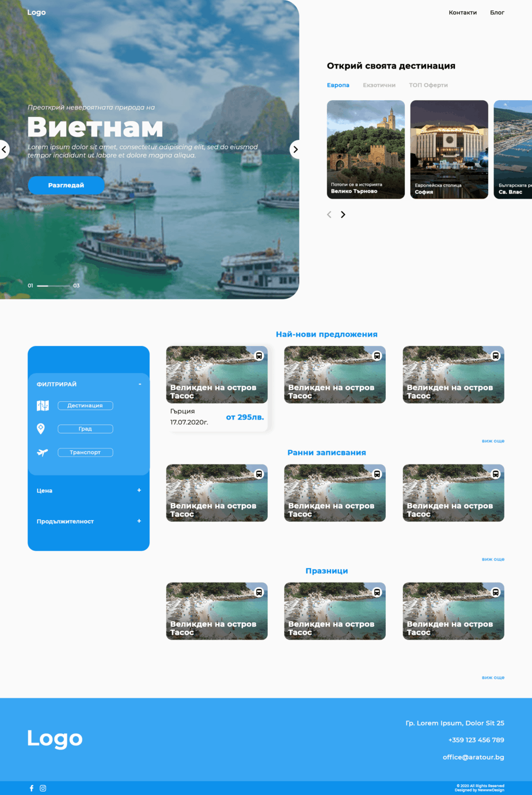
Task: Open виж още under Най-нови предложения
Action: click(493, 440)
